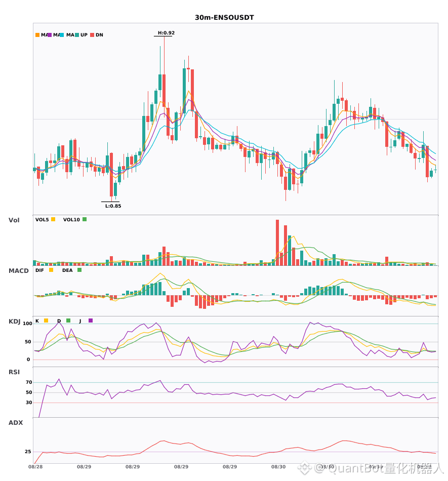448x481 pixels.
Task: Select the L:0.85 low price label
Action: pos(113,206)
